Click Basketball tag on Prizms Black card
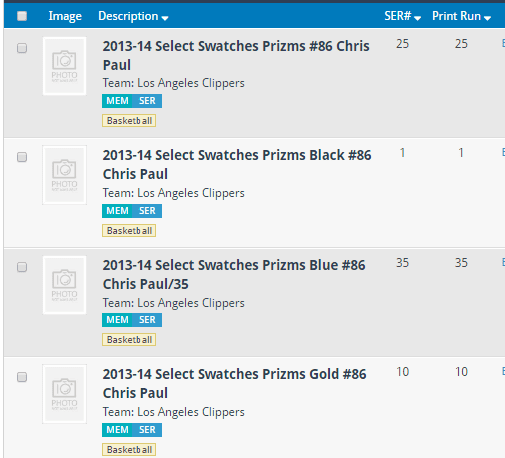505x458 pixels. tap(129, 231)
